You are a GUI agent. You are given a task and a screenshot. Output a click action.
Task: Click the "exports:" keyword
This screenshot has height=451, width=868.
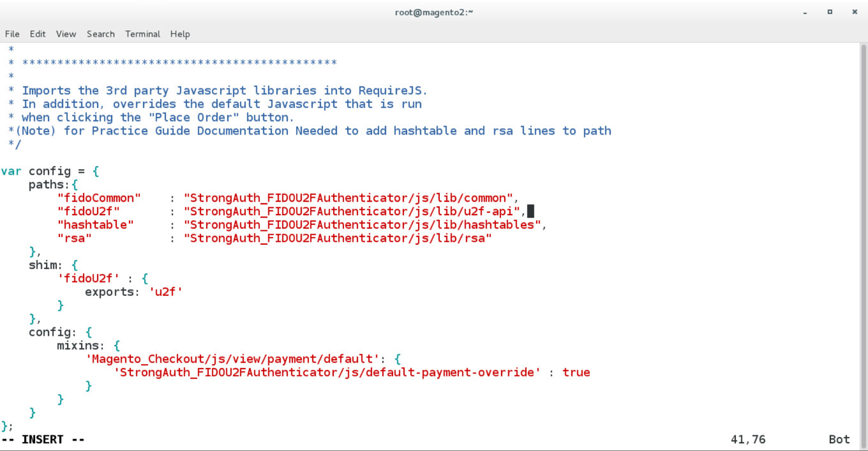pos(113,292)
